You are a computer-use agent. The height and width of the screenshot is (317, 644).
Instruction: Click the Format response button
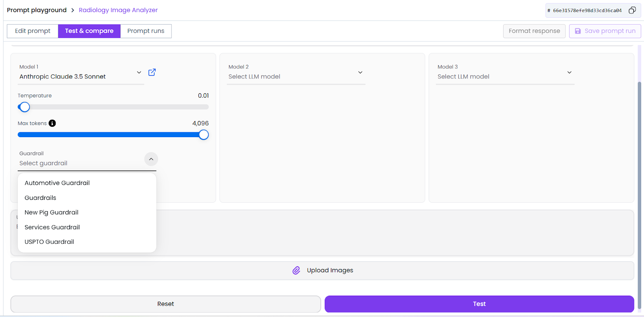(x=534, y=31)
